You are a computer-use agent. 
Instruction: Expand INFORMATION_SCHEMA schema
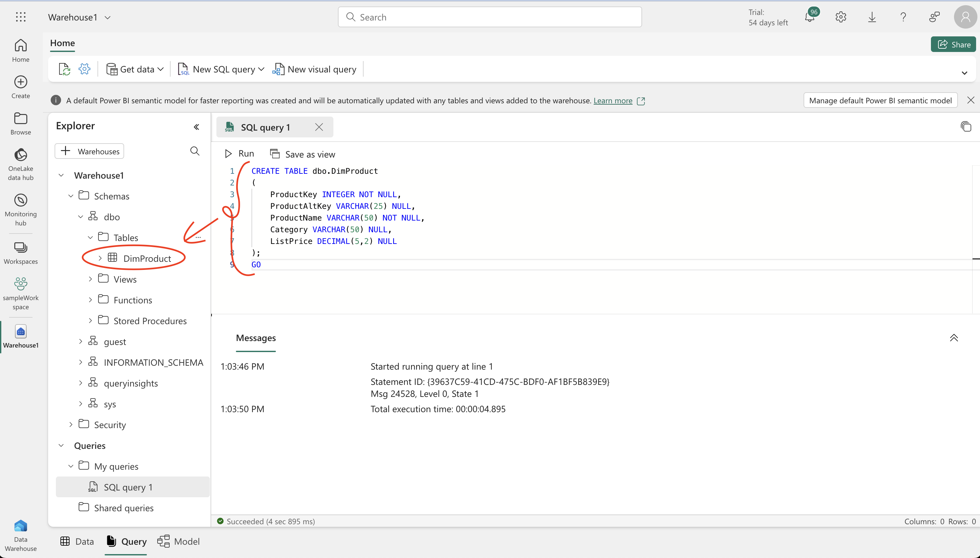81,362
